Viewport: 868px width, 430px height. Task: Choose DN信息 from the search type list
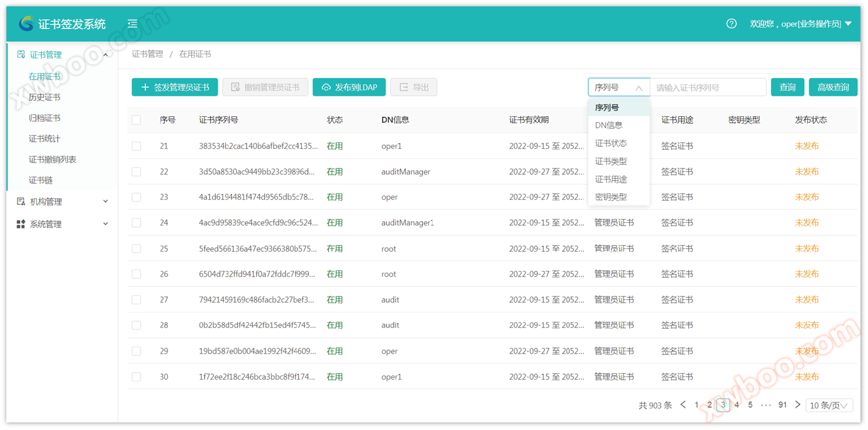pos(609,125)
